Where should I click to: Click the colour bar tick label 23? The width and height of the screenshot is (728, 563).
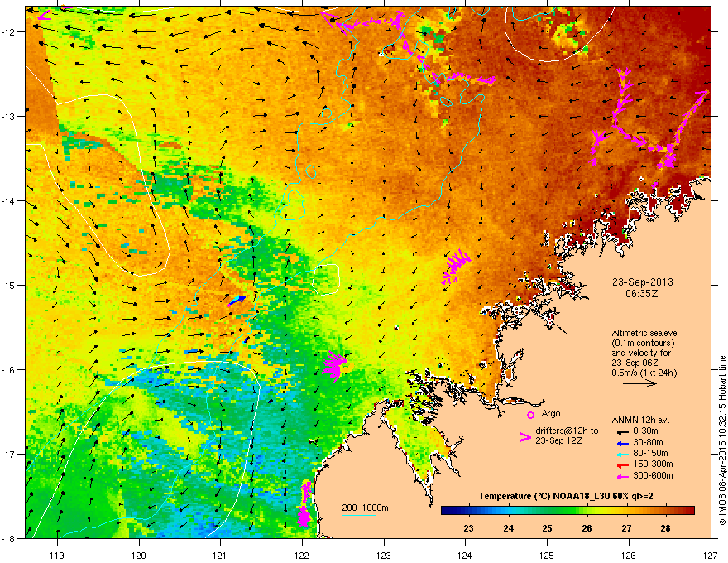[468, 528]
